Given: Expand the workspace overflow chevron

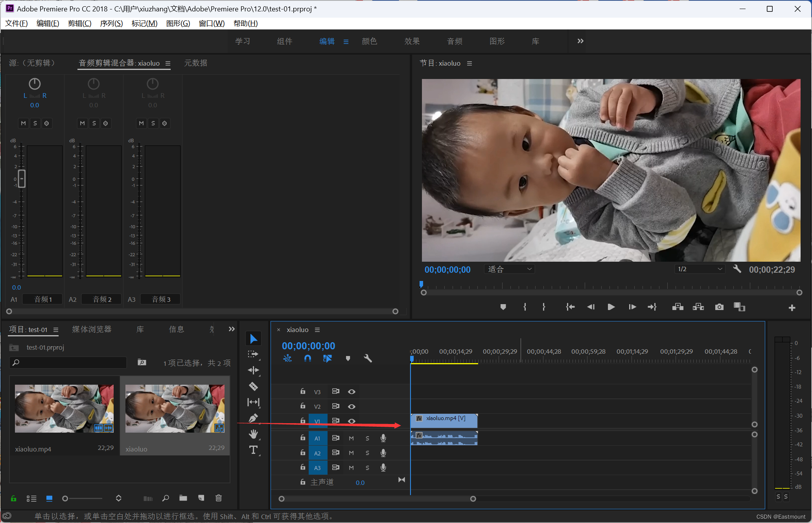Looking at the screenshot, I should pyautogui.click(x=580, y=41).
